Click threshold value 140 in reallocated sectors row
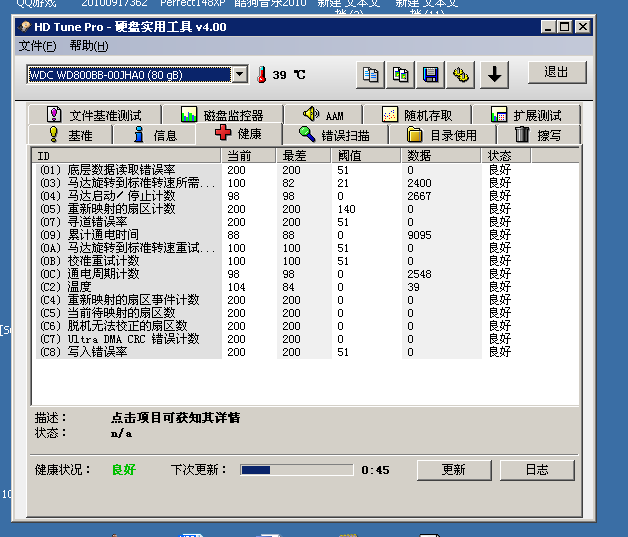 click(x=346, y=209)
